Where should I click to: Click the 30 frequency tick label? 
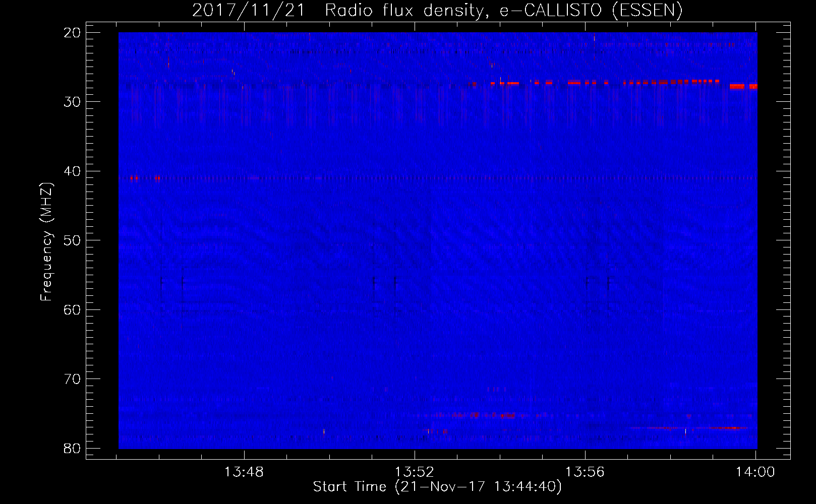tap(73, 102)
